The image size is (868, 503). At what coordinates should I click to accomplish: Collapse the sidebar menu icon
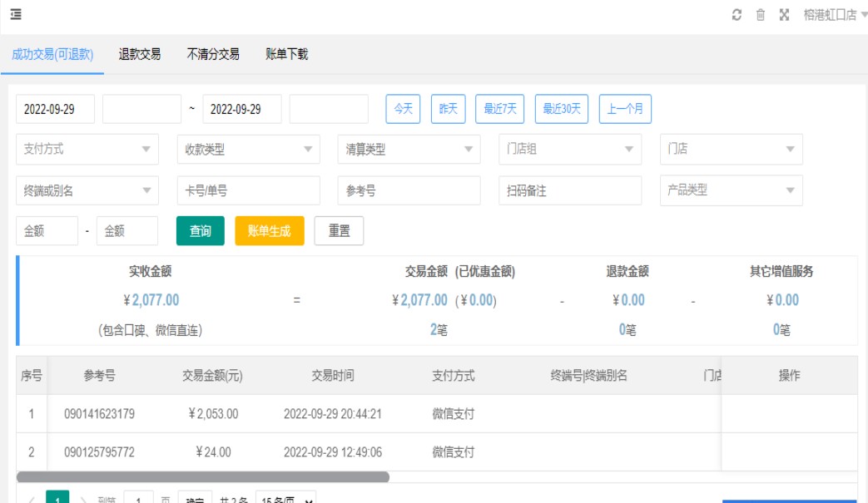tap(16, 14)
